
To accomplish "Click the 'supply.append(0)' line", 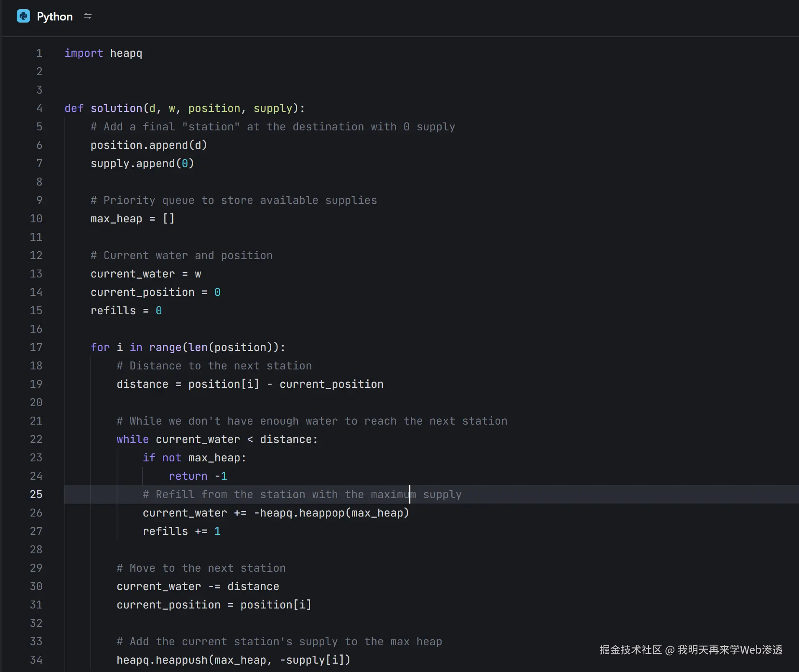I will coord(142,163).
